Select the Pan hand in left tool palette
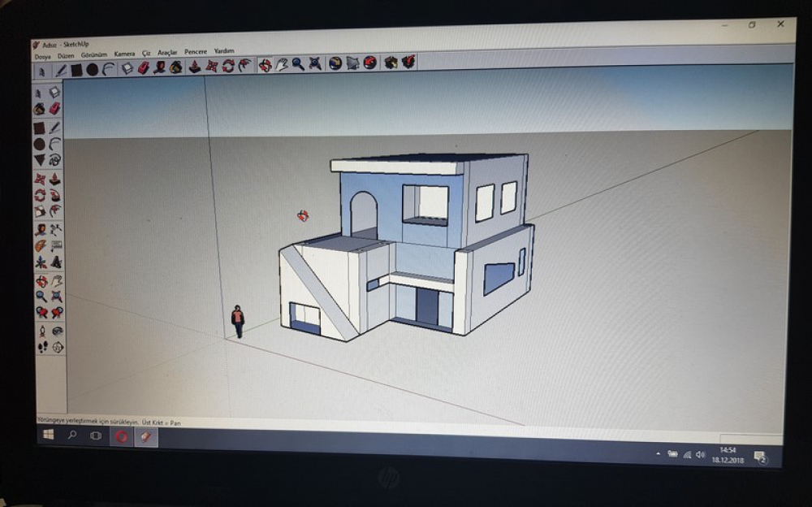 (x=57, y=280)
